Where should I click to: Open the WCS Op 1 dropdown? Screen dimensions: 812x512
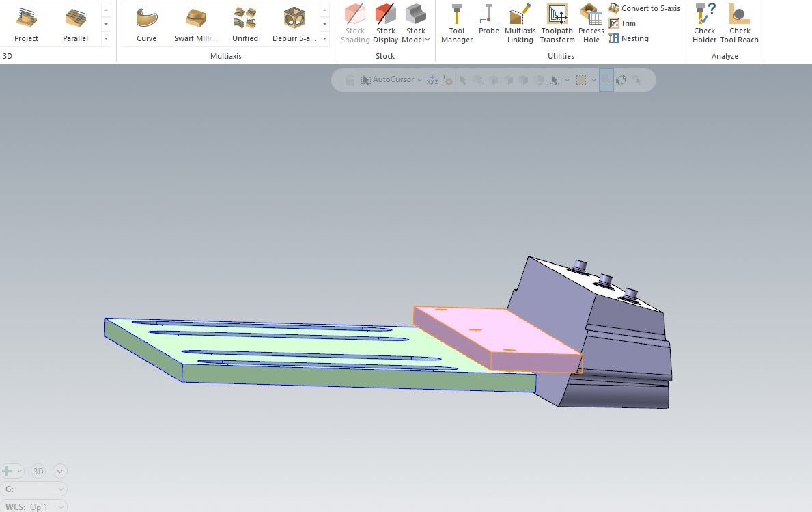[60, 507]
